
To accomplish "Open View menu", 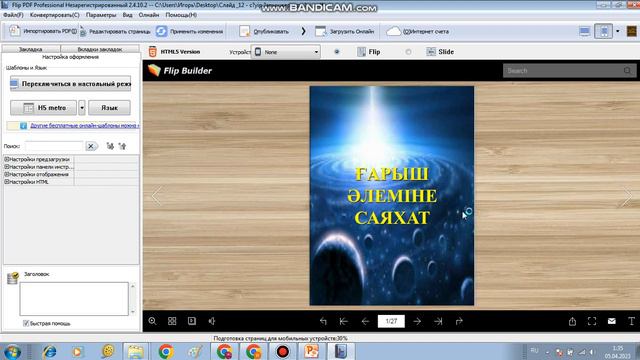I will (x=127, y=15).
